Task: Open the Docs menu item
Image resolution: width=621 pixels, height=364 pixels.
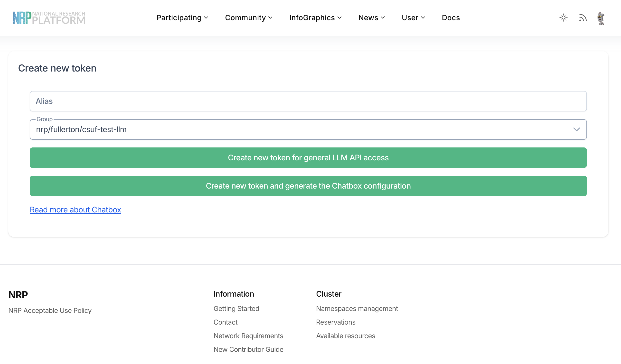Action: tap(451, 18)
